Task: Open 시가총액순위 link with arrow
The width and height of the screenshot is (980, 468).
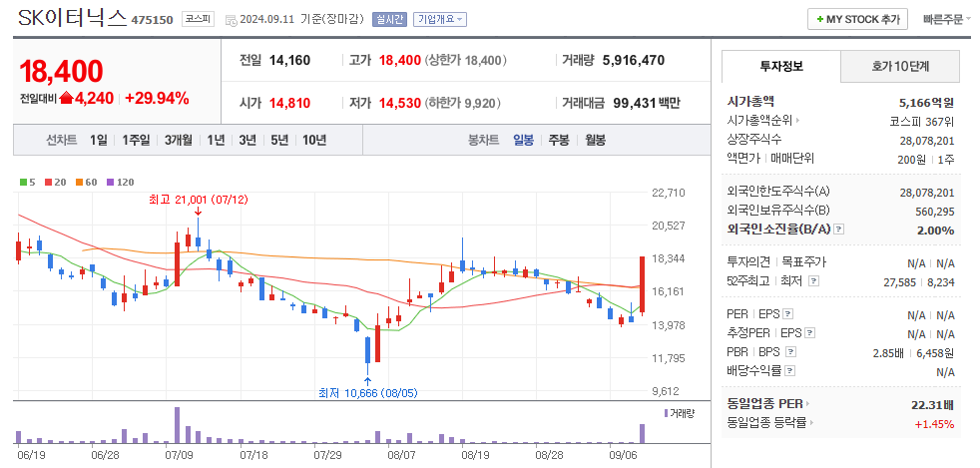Action: pos(763,120)
